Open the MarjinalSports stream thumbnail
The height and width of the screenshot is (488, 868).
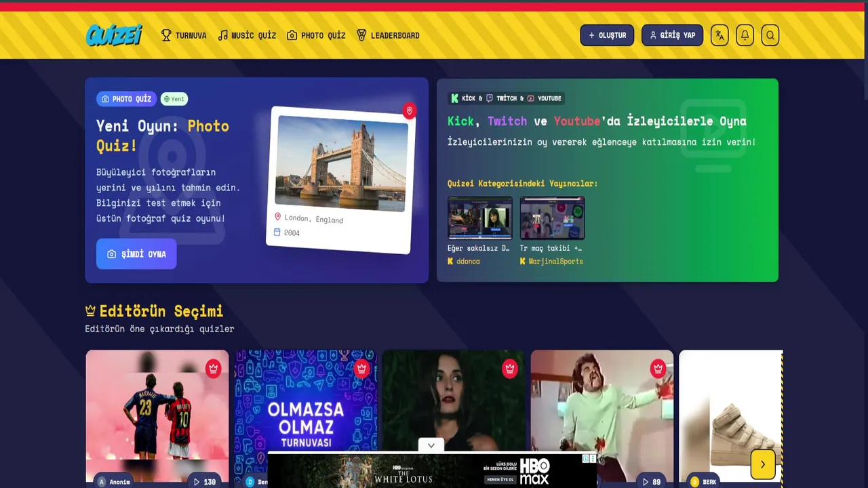pyautogui.click(x=552, y=218)
